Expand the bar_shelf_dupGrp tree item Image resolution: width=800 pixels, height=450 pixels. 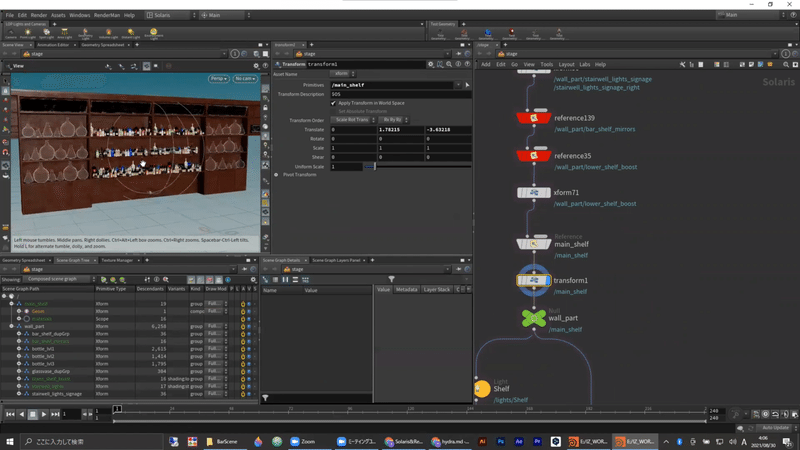tap(19, 334)
